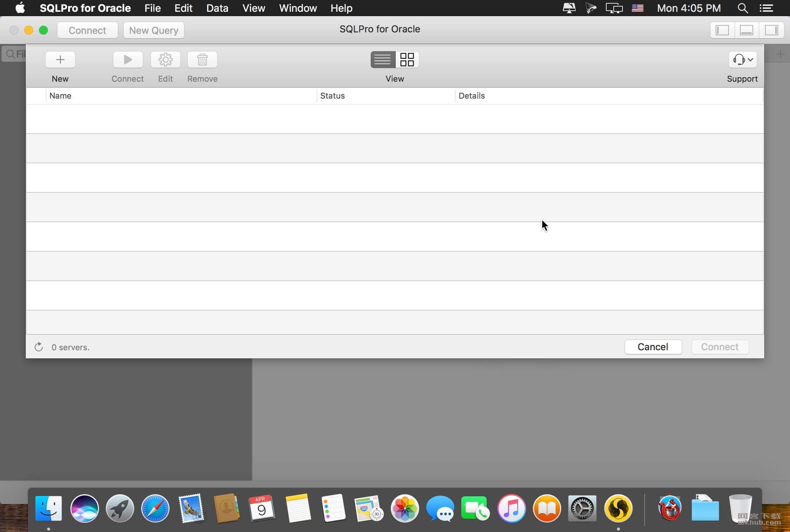
Task: Open Messages from the Dock
Action: 440,508
